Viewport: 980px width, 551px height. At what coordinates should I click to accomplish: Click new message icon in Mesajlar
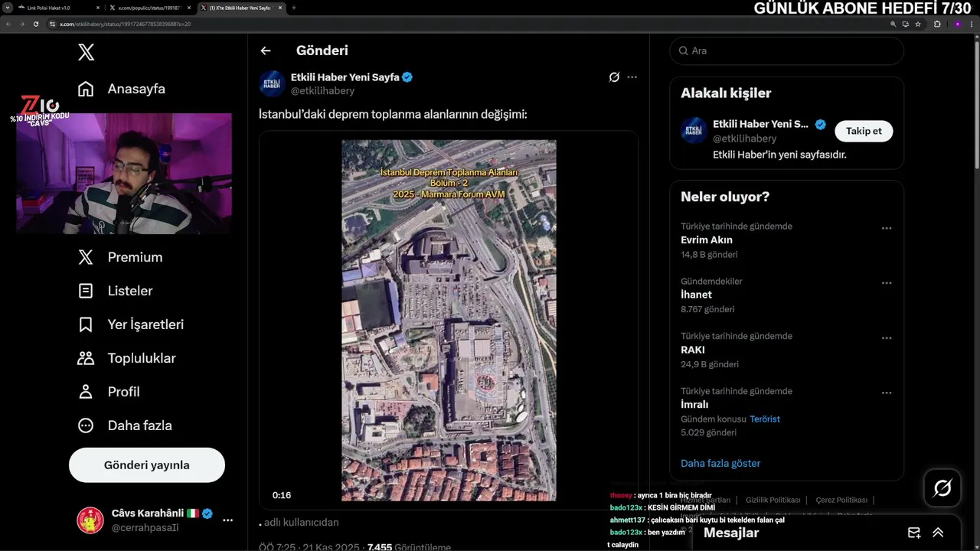[x=913, y=533]
